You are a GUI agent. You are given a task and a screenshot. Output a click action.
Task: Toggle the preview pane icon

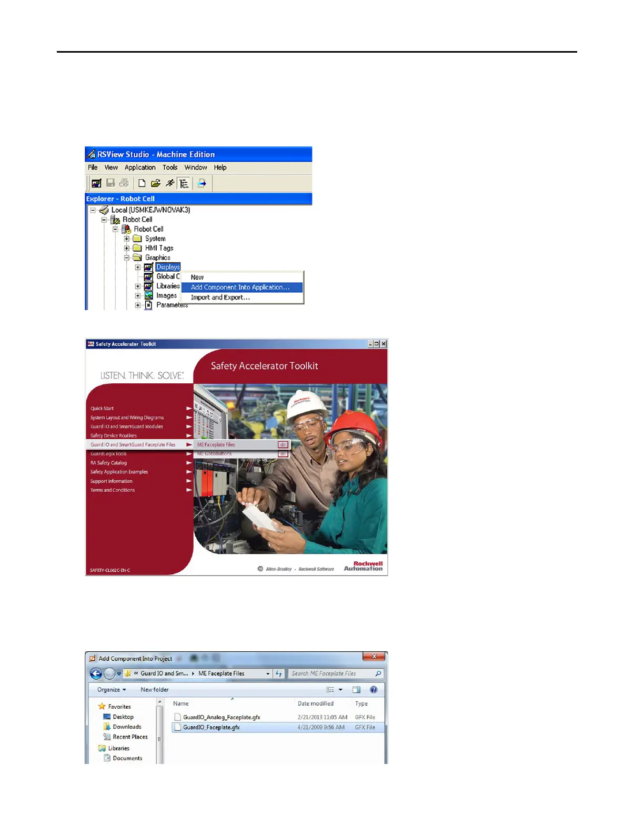(356, 690)
